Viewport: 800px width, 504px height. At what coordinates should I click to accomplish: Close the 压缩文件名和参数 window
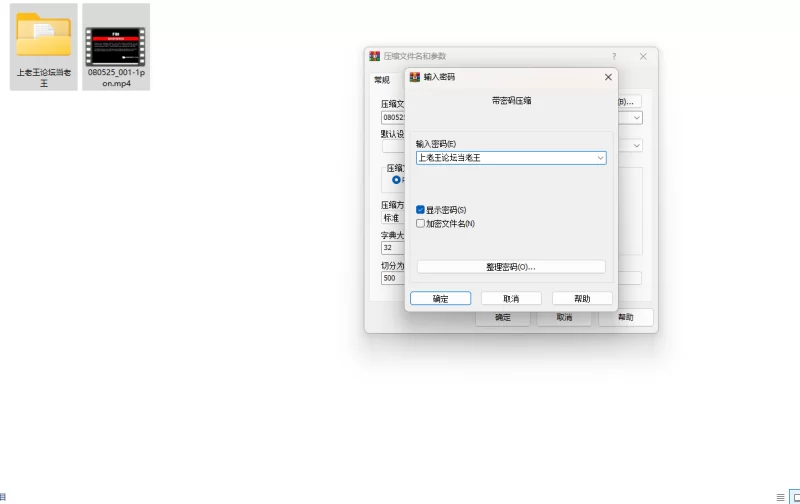[643, 56]
